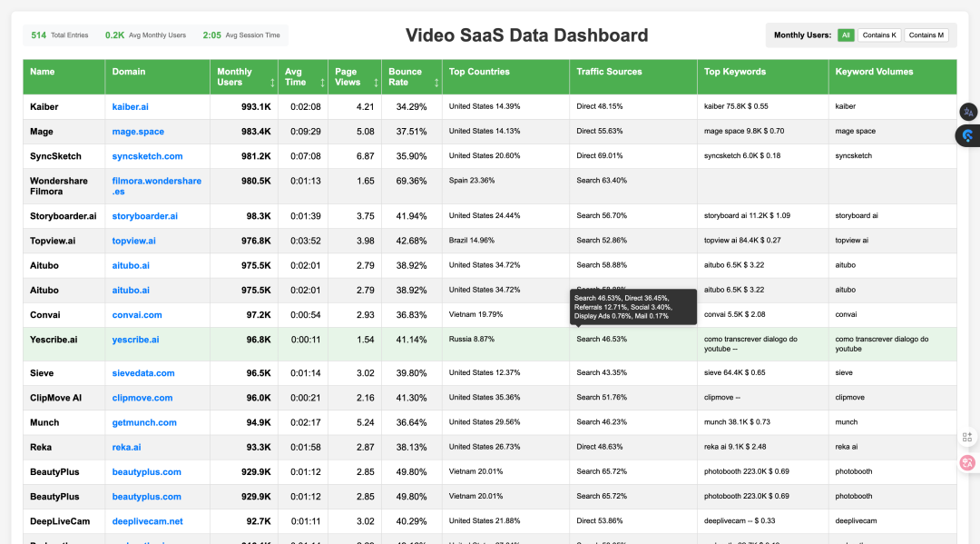Sort by Page Views arrow icon
The width and height of the screenshot is (980, 544).
pyautogui.click(x=376, y=83)
